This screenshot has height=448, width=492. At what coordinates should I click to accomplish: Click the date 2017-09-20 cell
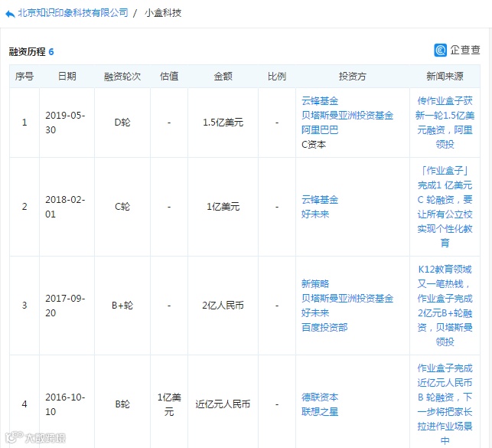coord(65,306)
